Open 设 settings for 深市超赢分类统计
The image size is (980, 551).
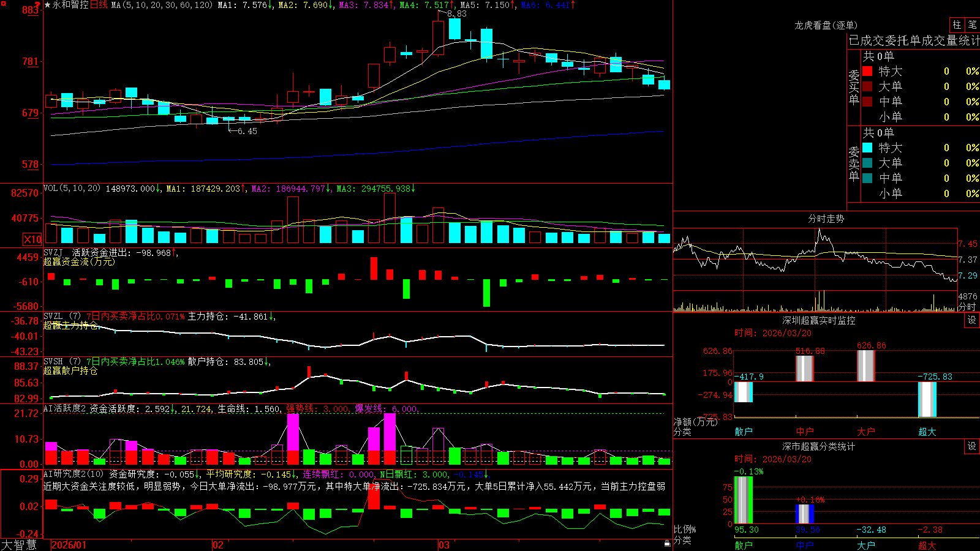pos(972,446)
